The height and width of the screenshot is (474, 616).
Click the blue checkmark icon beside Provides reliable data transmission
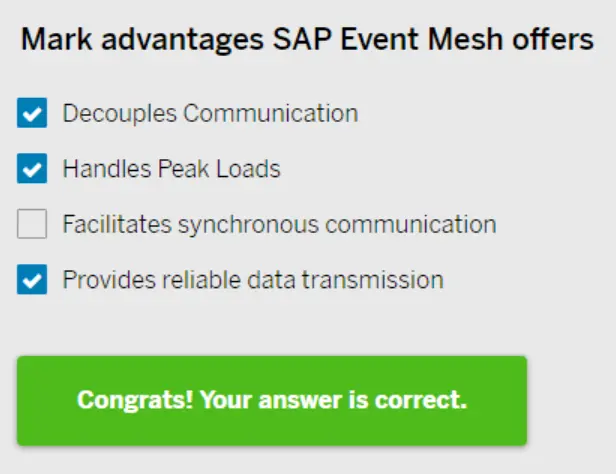click(x=32, y=281)
